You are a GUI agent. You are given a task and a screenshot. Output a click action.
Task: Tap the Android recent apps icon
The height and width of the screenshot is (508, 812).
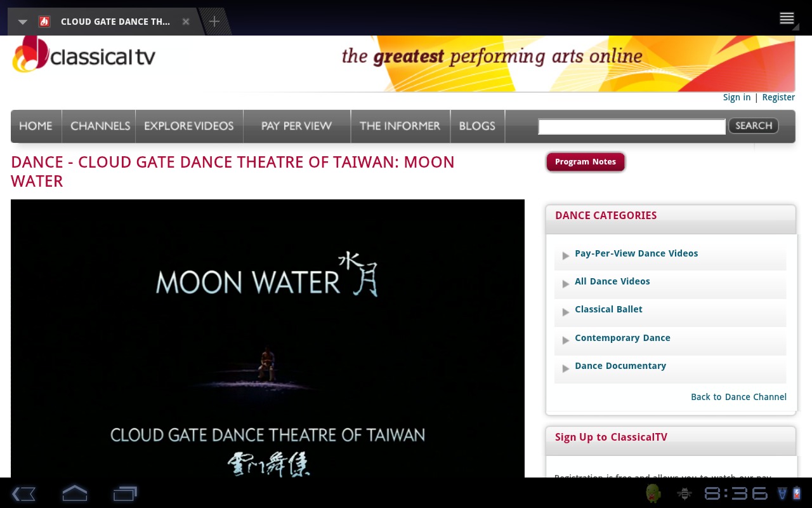click(x=125, y=493)
